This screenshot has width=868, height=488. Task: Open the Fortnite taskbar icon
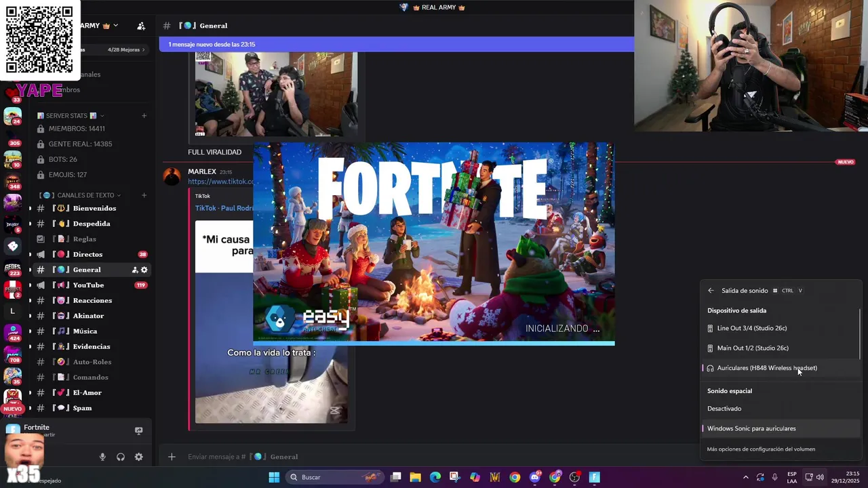pos(595,477)
